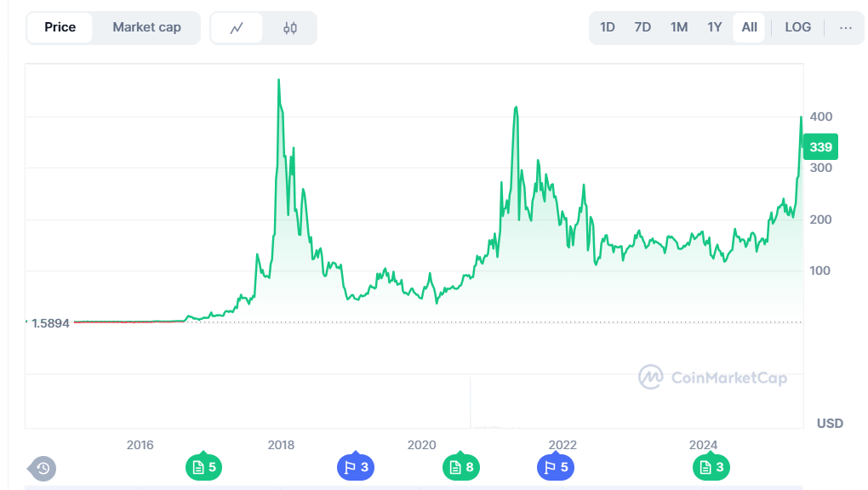The width and height of the screenshot is (868, 490).
Task: Switch to line chart view icon
Action: 237,28
